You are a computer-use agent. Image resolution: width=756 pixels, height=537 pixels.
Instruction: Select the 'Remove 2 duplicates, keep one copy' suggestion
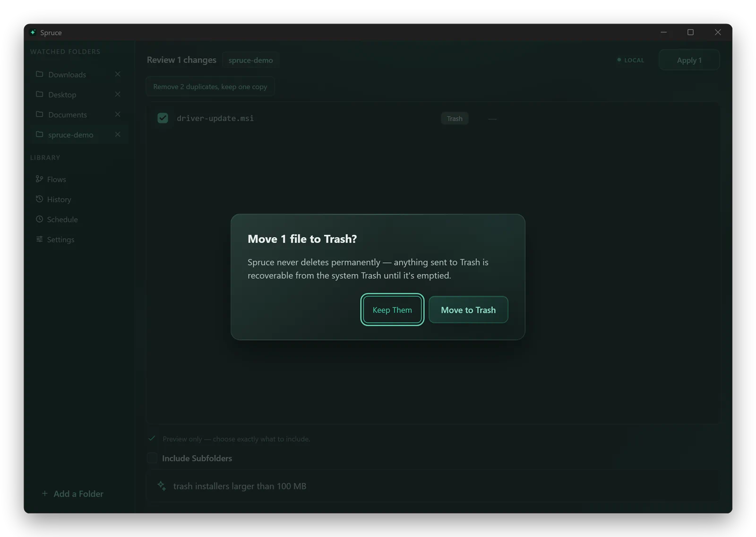click(x=210, y=87)
